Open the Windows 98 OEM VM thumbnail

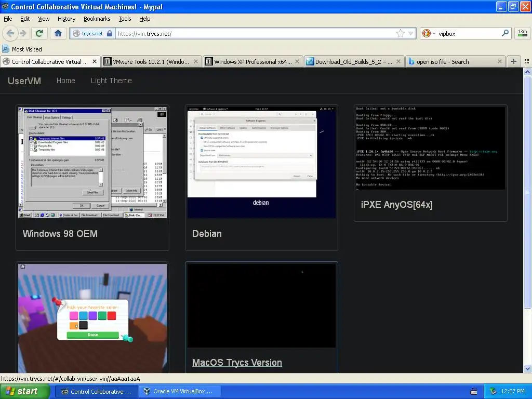(x=92, y=163)
